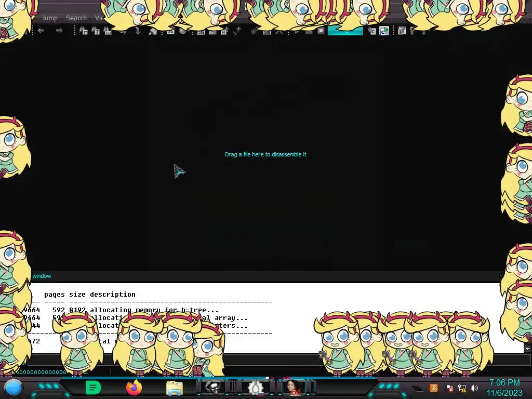Click the Jump back arrow in toolbar
The width and height of the screenshot is (532, 399).
[41, 31]
